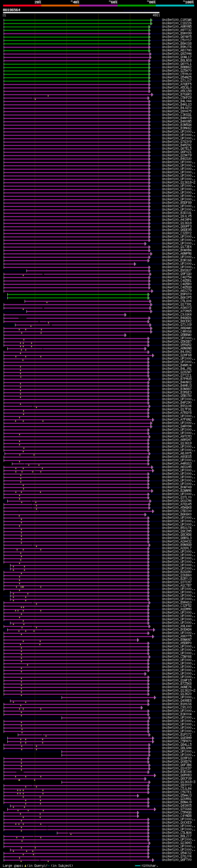Click the green ~80% legend segment

click(x=137, y=6)
